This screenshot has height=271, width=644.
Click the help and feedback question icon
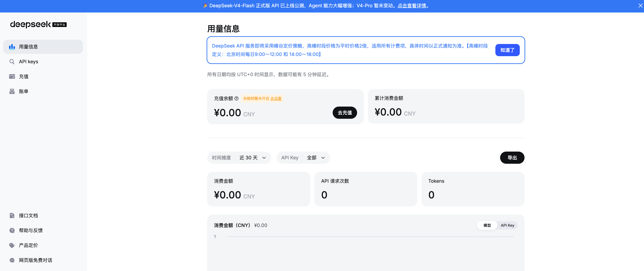tap(12, 230)
